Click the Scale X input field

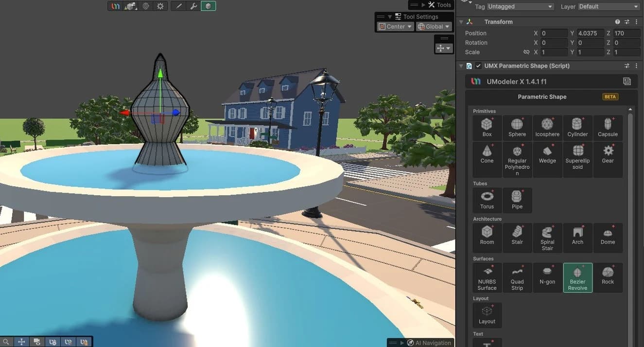[554, 52]
